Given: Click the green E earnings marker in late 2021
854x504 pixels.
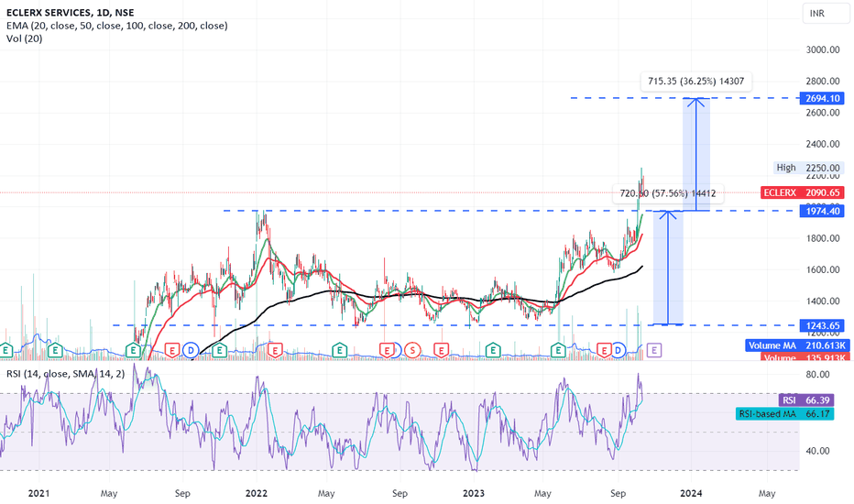Looking at the screenshot, I should coord(220,350).
